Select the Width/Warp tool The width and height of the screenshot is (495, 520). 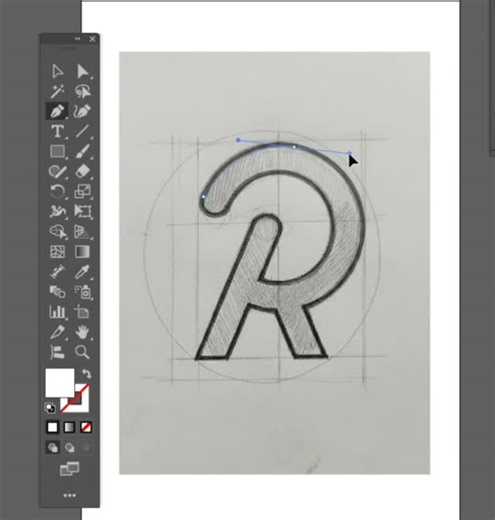(57, 211)
